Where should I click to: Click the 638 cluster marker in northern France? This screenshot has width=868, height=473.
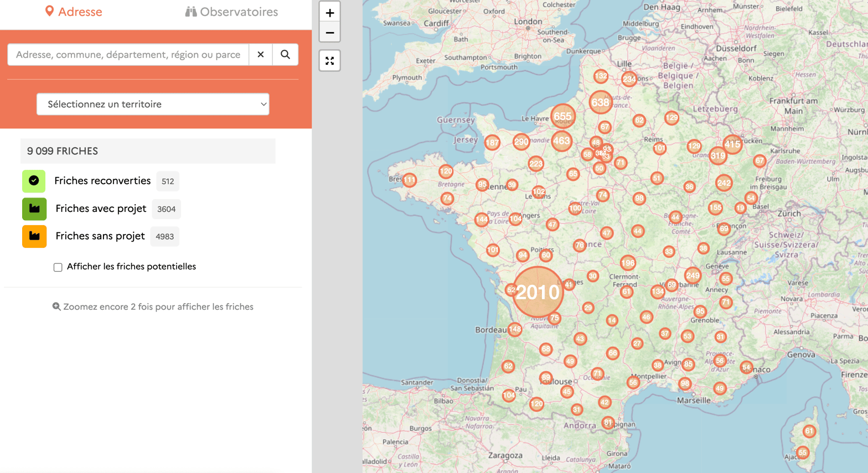(x=600, y=102)
